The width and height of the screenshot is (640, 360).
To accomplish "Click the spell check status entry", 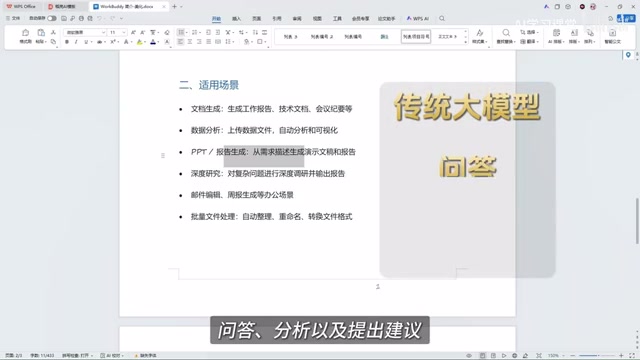I will 78,356.
